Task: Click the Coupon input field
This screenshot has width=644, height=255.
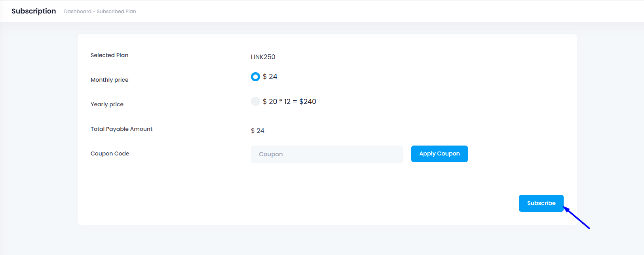Action: [327, 154]
